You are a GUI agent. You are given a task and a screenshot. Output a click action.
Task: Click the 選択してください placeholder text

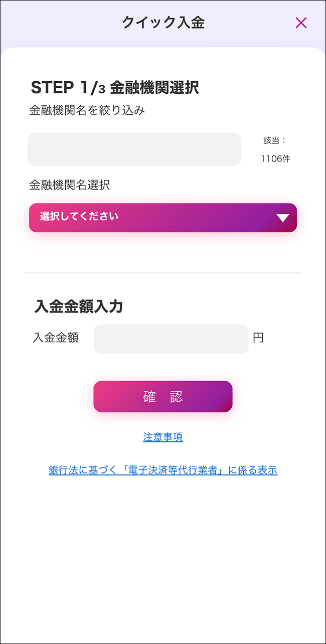coord(79,217)
